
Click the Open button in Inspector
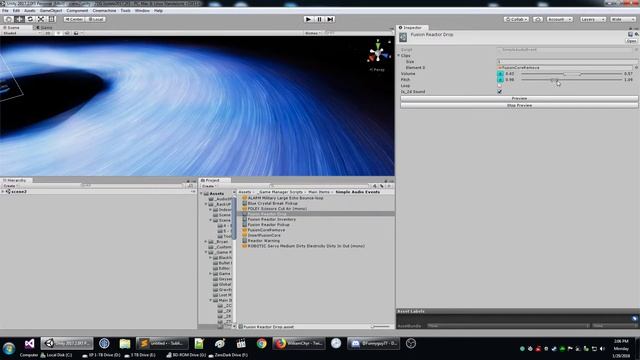tap(631, 41)
